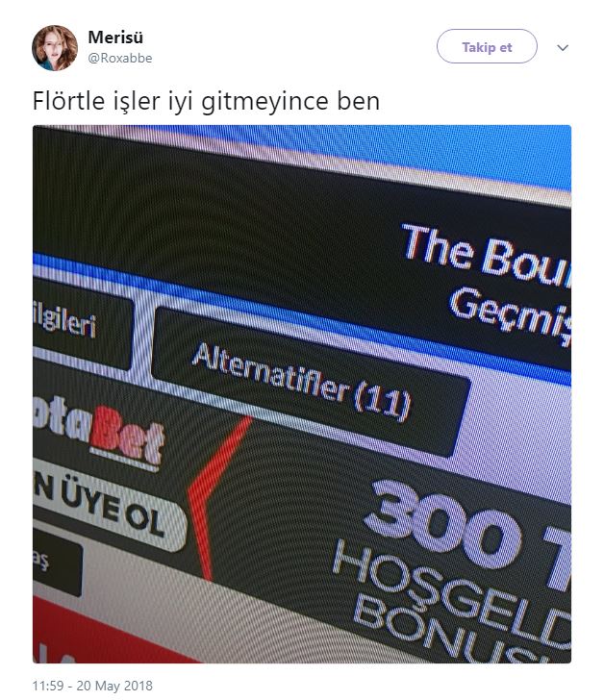Open Merisü's profile avatar picture
604x700 pixels.
click(x=55, y=48)
